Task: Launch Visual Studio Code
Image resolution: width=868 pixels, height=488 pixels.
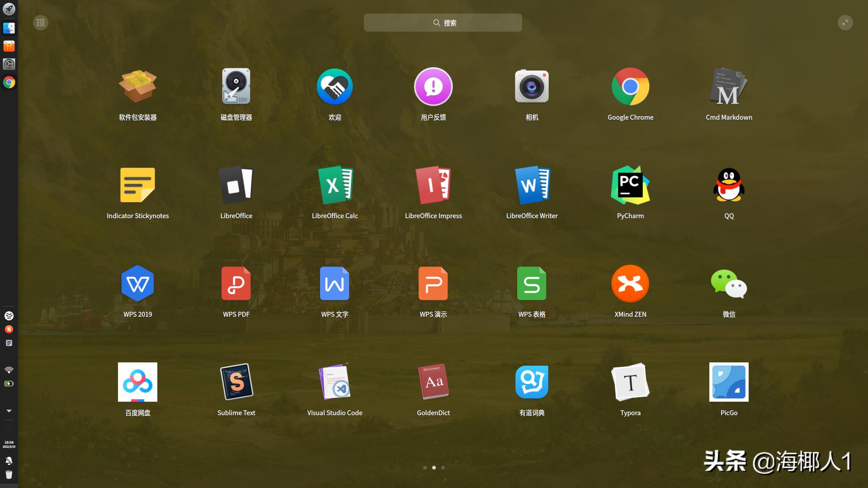Action: pyautogui.click(x=335, y=382)
